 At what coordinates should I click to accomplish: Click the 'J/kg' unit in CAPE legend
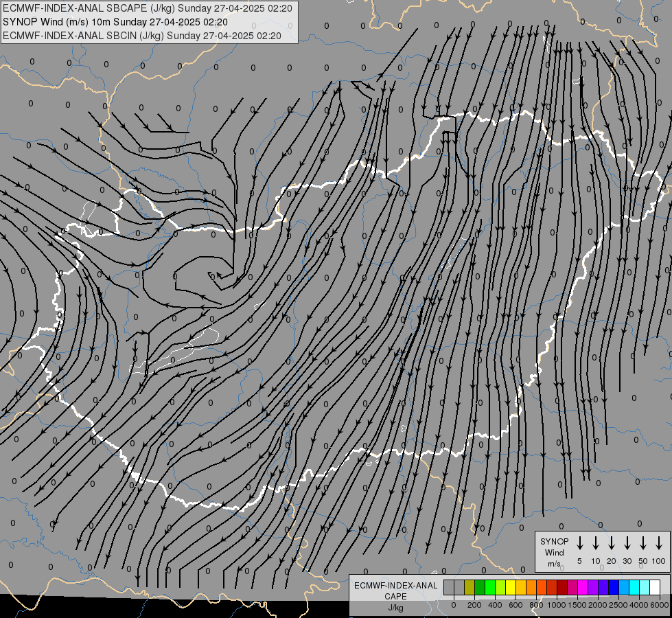[395, 608]
